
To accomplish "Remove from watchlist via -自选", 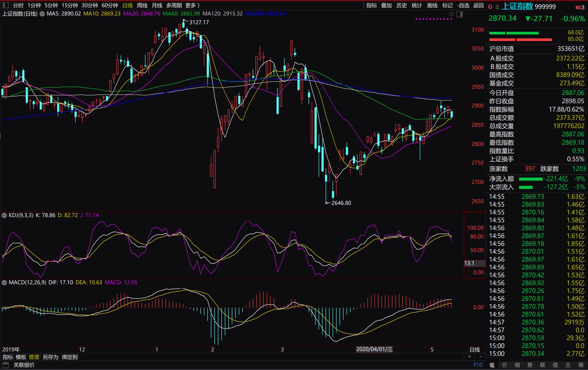I will 463,5.
